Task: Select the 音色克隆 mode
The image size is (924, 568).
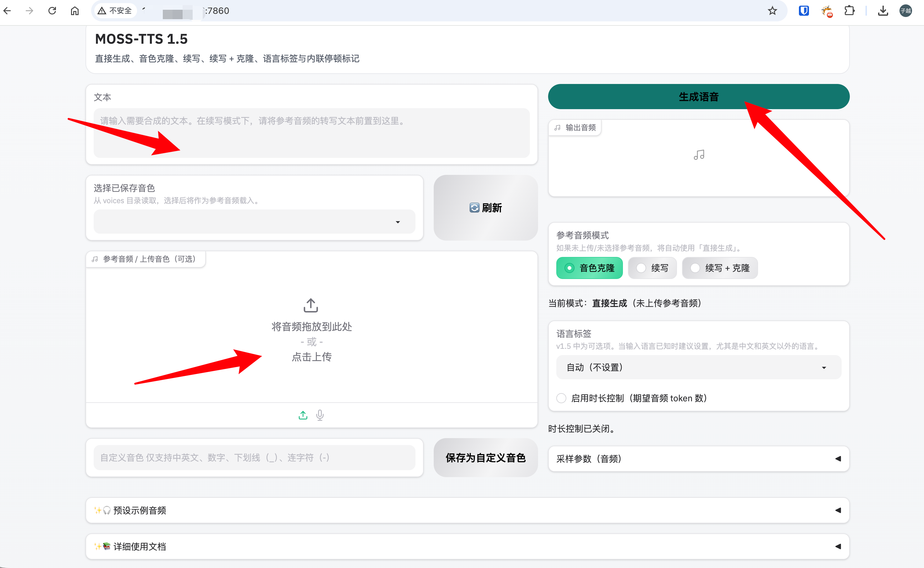Action: tap(589, 268)
